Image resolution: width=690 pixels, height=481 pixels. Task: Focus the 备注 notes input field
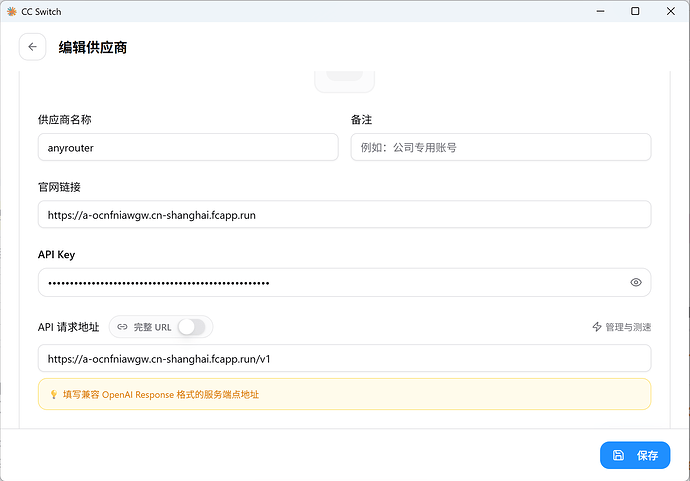tap(501, 147)
